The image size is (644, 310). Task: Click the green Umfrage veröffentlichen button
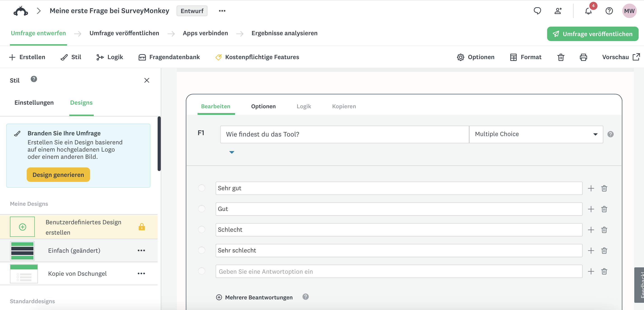pyautogui.click(x=593, y=34)
